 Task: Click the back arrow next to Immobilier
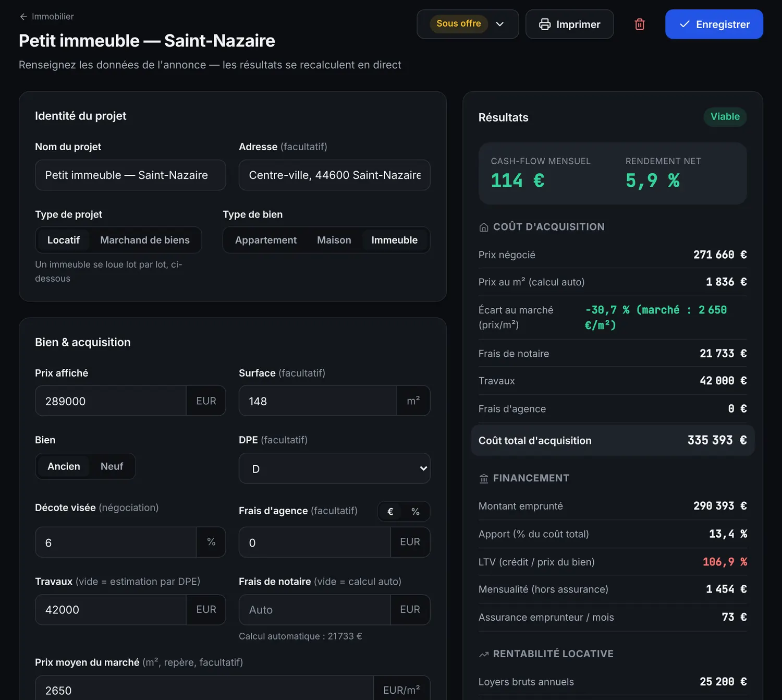23,17
